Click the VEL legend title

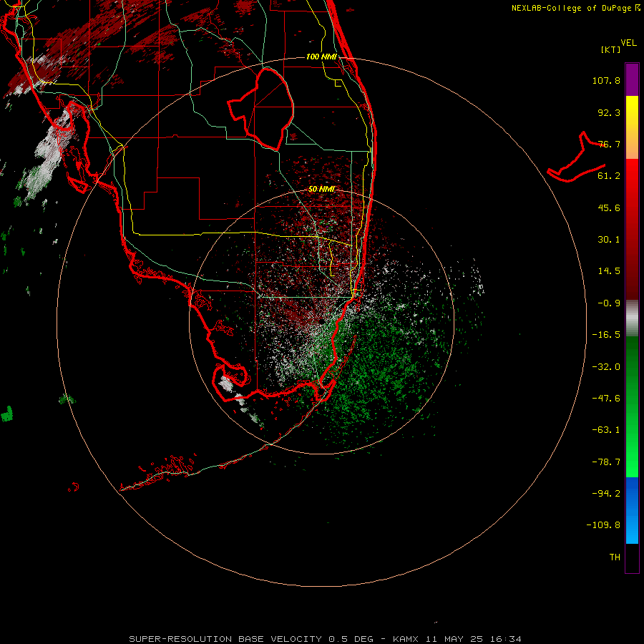(628, 43)
